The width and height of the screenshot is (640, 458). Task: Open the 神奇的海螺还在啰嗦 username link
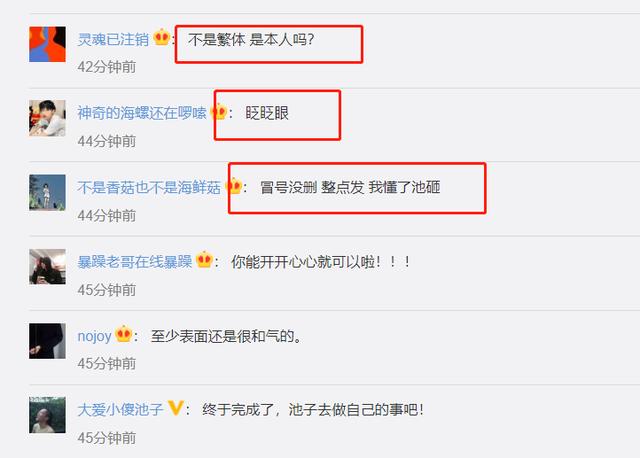(142, 113)
